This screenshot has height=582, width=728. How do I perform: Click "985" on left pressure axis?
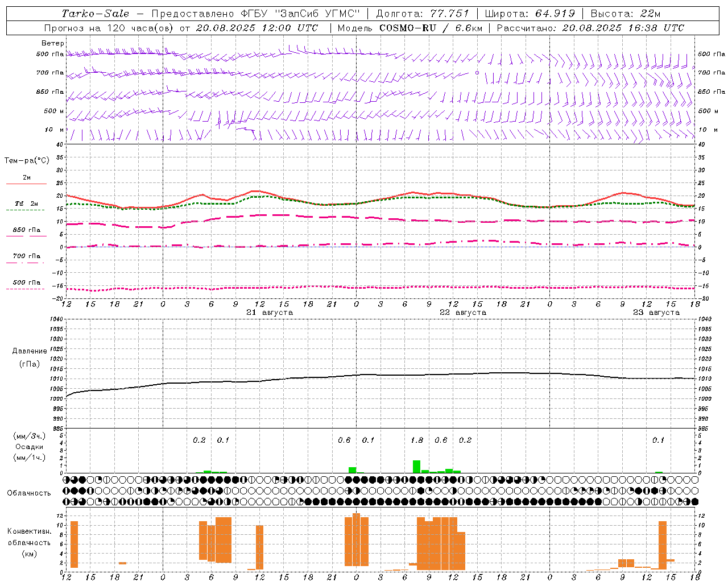[57, 429]
